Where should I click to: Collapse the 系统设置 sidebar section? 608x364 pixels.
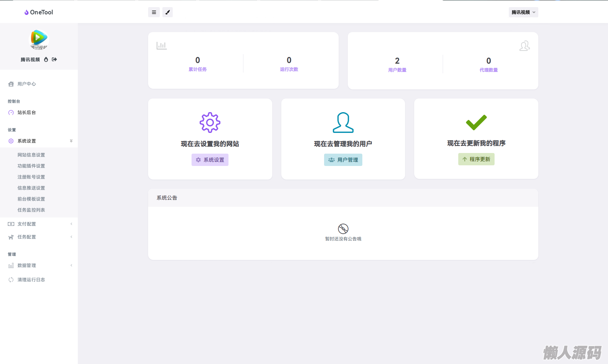pos(39,141)
